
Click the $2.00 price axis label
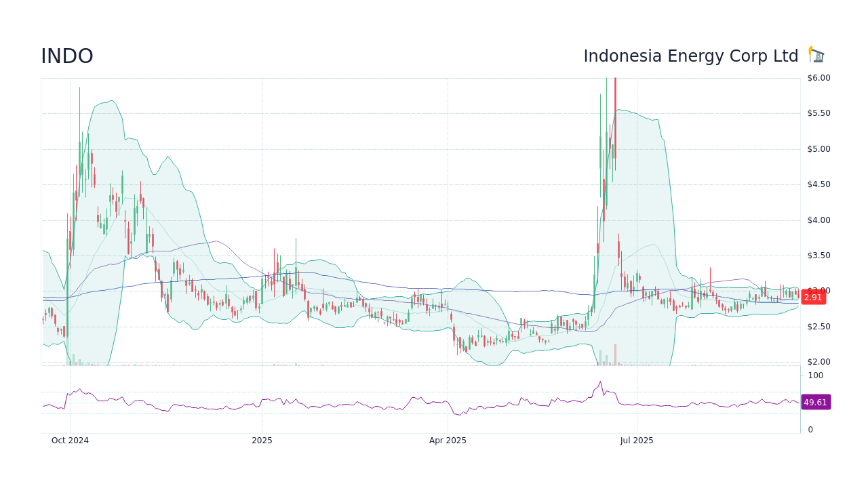[x=818, y=362]
